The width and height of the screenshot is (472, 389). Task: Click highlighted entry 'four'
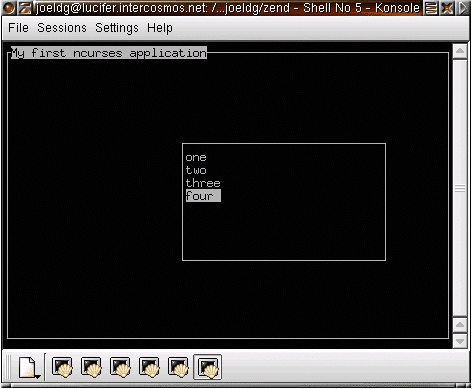pos(203,196)
